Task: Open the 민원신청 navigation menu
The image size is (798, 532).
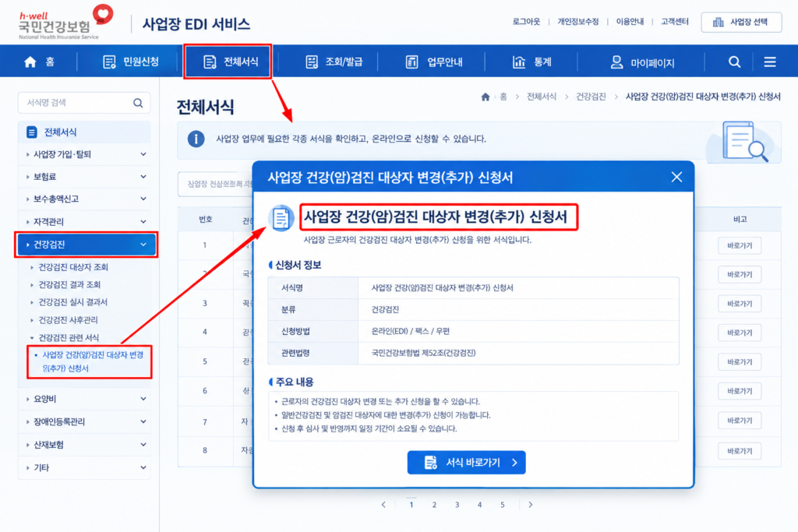Action: [x=131, y=62]
